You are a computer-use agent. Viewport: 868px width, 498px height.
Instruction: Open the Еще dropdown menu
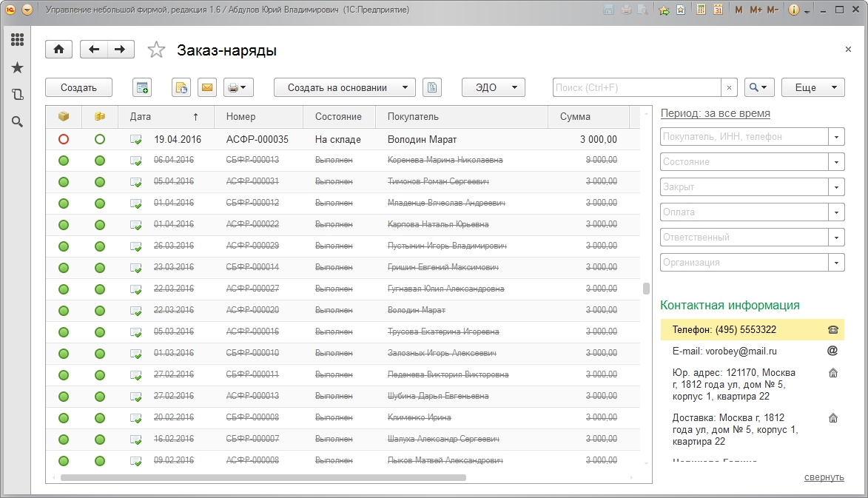pyautogui.click(x=813, y=87)
